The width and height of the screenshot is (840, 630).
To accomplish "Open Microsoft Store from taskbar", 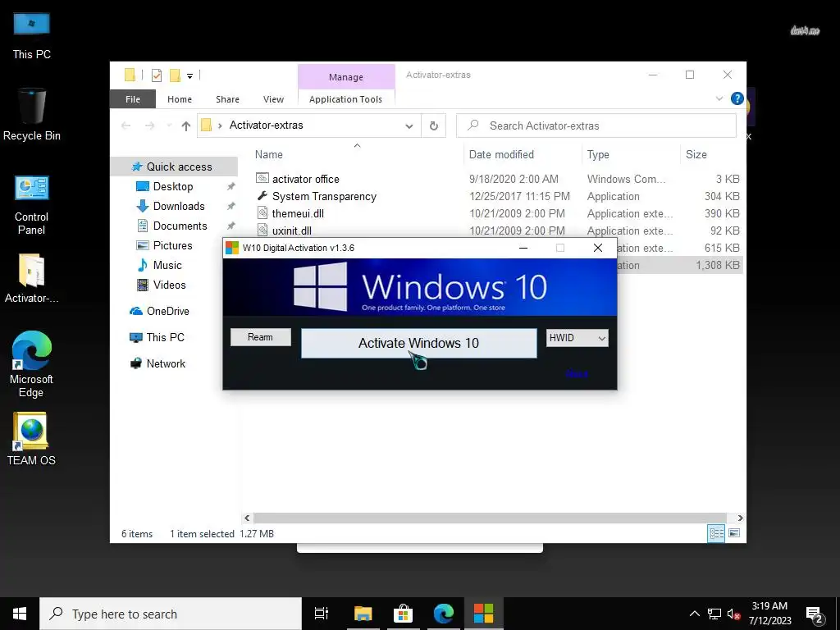I will (x=403, y=614).
